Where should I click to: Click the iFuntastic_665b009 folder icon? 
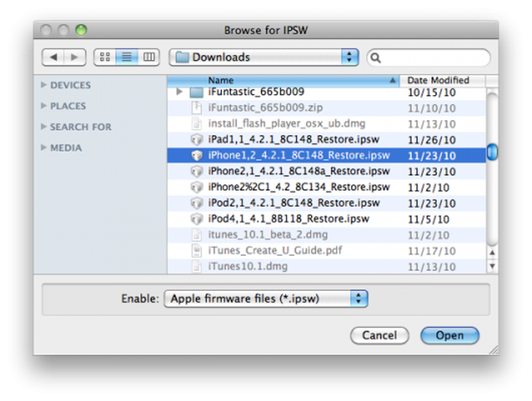[197, 92]
